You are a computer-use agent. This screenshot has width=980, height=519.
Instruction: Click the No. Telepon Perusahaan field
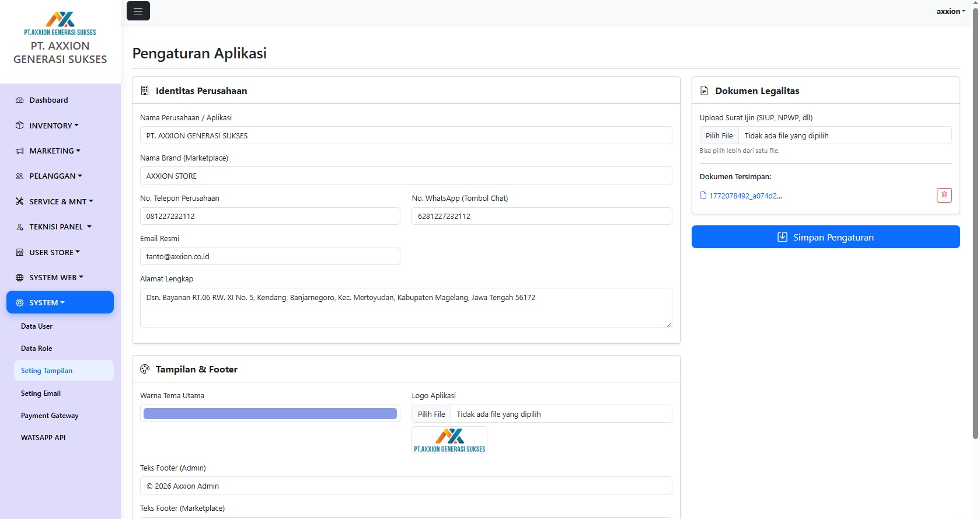tap(270, 216)
